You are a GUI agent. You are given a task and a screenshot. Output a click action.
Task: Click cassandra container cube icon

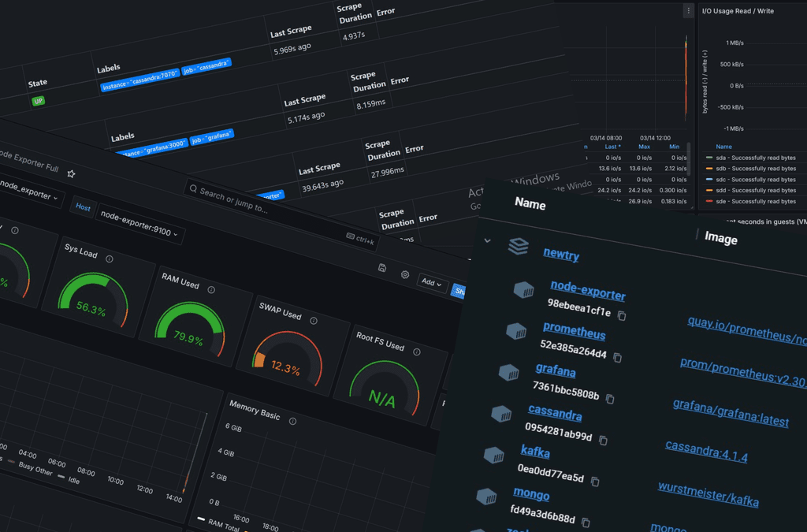501,414
